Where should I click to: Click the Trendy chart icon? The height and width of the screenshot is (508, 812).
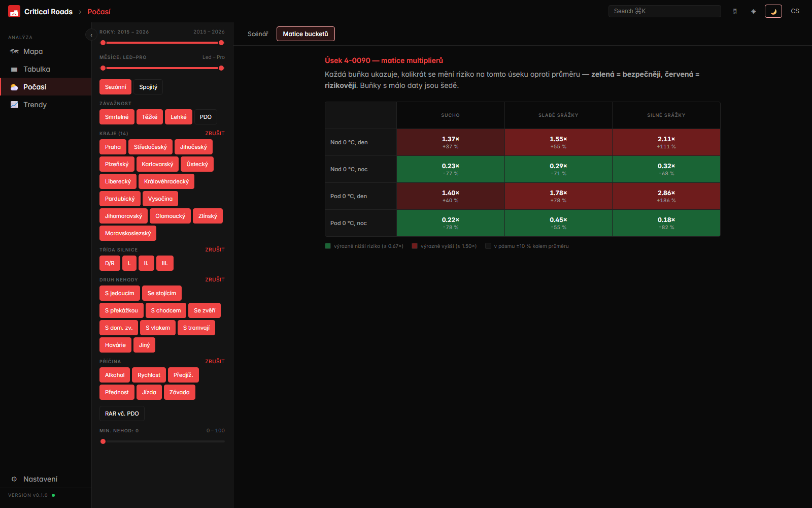[x=14, y=105]
